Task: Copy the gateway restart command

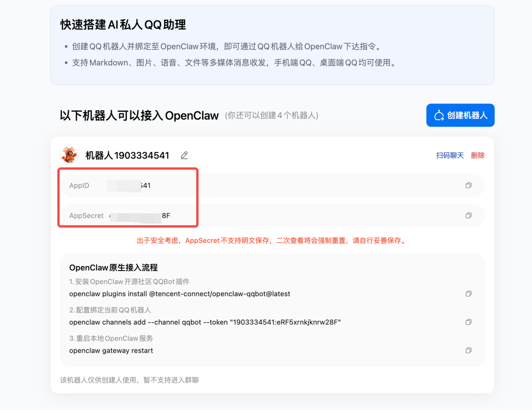Action: [x=468, y=350]
